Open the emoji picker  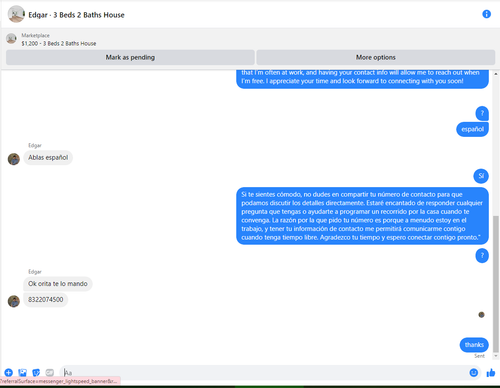tap(473, 372)
